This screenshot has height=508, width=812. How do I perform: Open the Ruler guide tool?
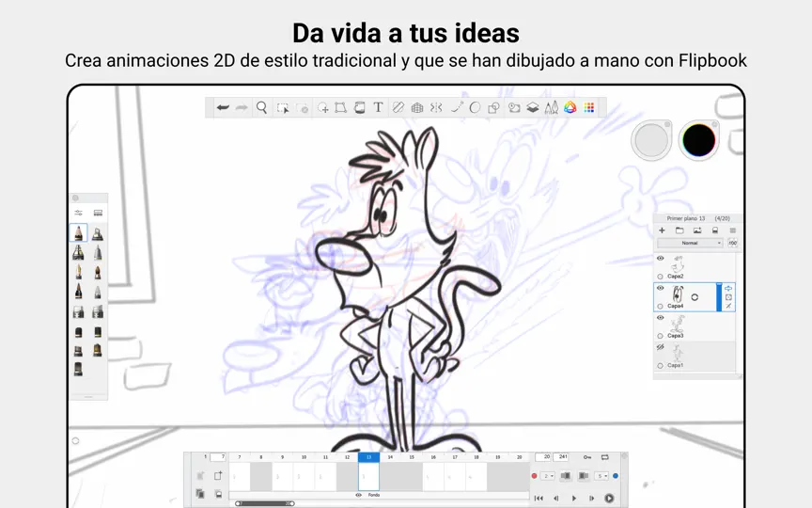pos(398,107)
